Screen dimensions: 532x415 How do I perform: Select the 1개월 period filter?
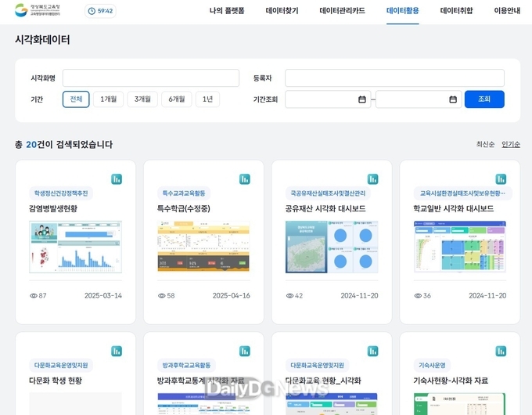point(108,99)
